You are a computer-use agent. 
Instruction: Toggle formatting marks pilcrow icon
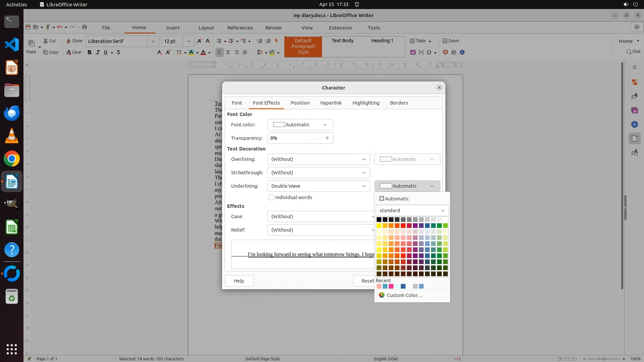pyautogui.click(x=276, y=41)
